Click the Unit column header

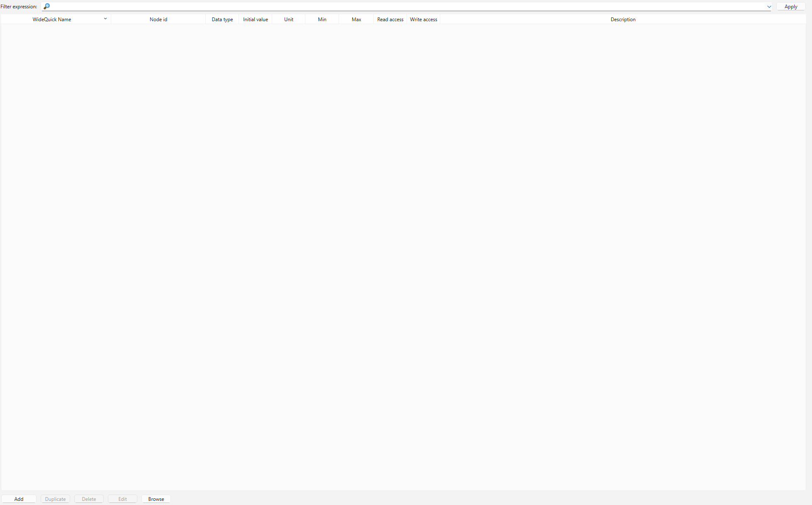[x=288, y=19]
